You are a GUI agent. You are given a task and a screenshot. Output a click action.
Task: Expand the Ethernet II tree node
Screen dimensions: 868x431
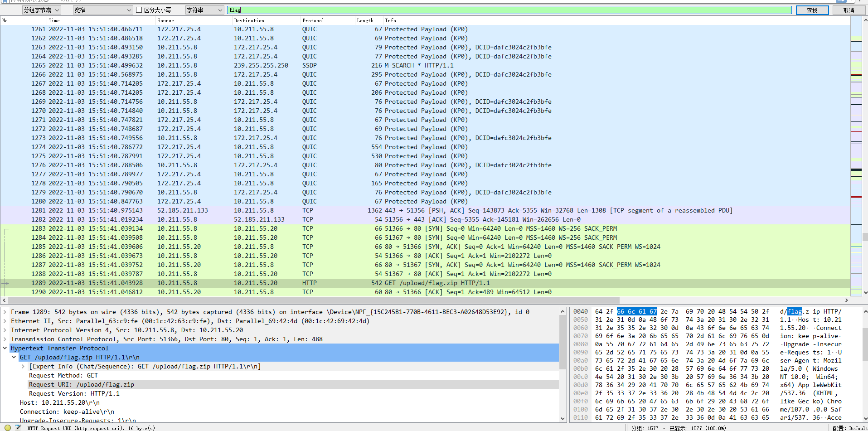(5, 321)
